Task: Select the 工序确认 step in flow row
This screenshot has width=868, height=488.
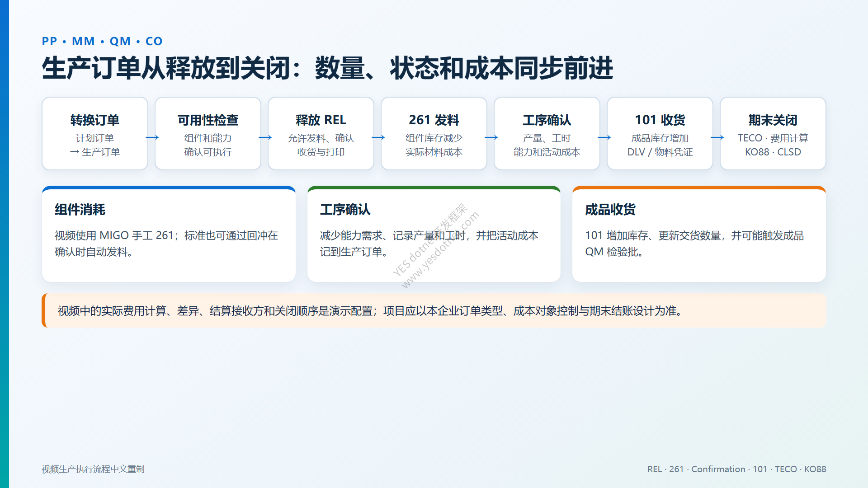Action: click(547, 134)
